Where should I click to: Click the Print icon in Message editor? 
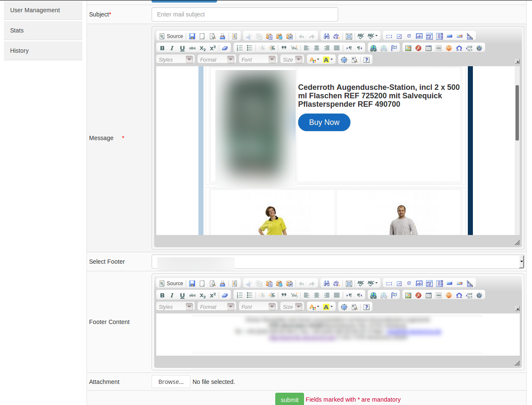point(223,36)
